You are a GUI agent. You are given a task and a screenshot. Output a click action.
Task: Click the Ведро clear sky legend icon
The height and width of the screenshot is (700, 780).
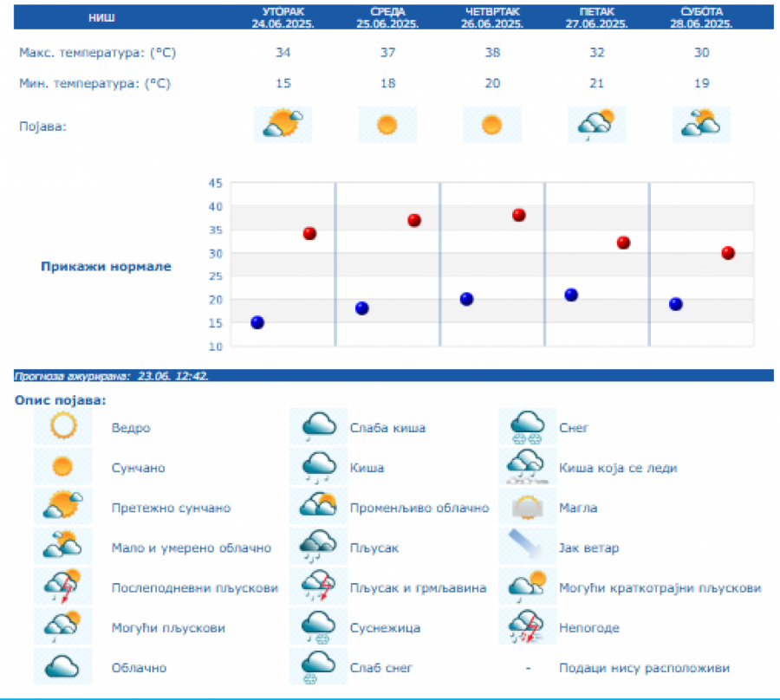[x=63, y=427]
